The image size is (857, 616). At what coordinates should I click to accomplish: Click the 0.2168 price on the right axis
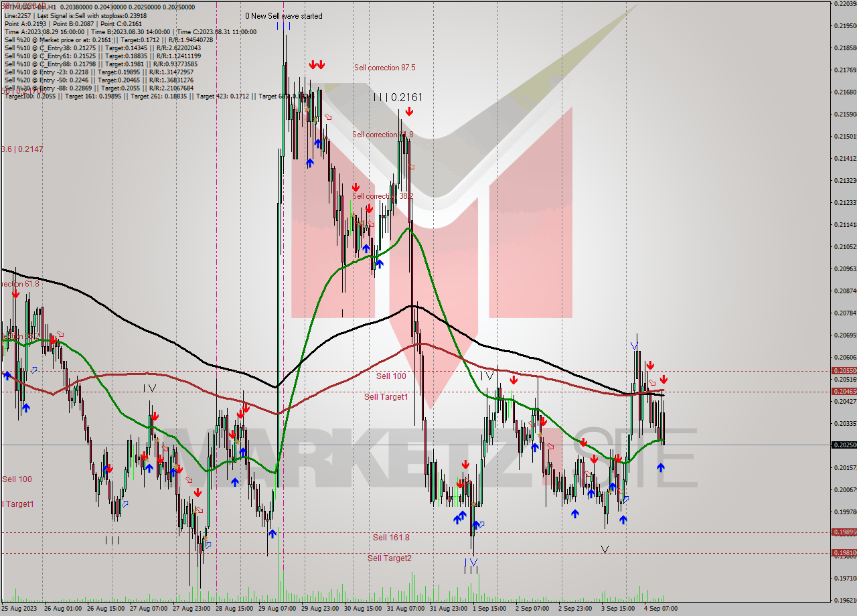point(845,92)
